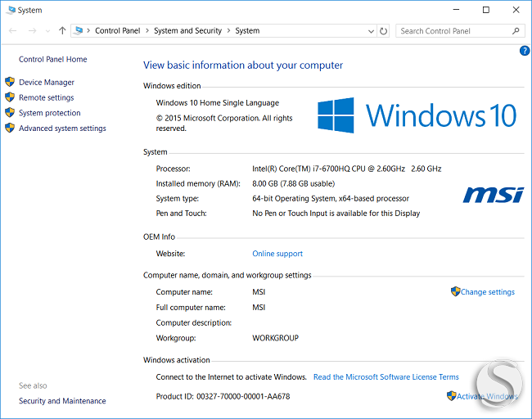Image resolution: width=532 pixels, height=419 pixels.
Task: Close the System window
Action: click(516, 10)
